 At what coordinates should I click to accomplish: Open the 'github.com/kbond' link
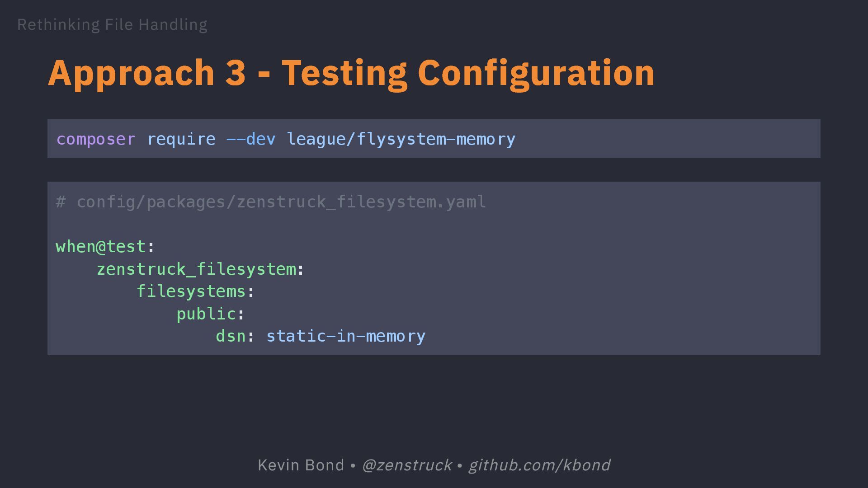[539, 465]
